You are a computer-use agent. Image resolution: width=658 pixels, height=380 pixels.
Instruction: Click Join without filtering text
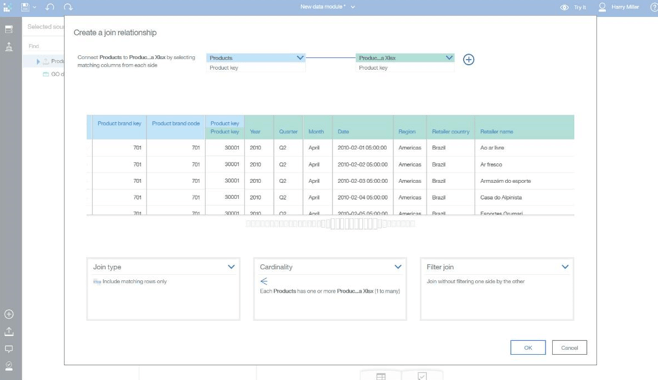point(475,281)
